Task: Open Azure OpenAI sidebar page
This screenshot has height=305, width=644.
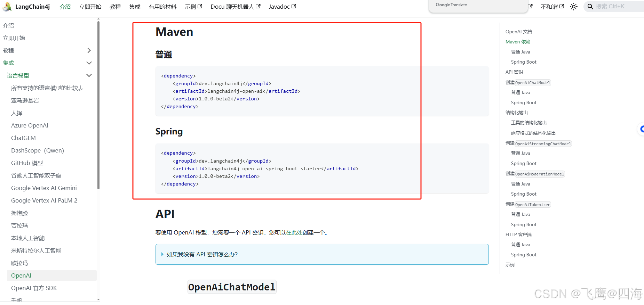Action: tap(30, 125)
